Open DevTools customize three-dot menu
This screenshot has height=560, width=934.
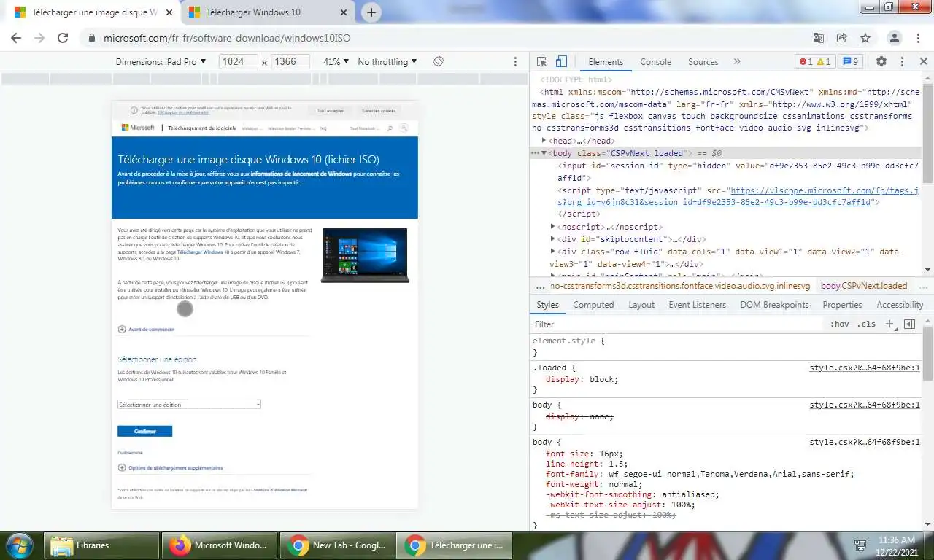(x=902, y=62)
